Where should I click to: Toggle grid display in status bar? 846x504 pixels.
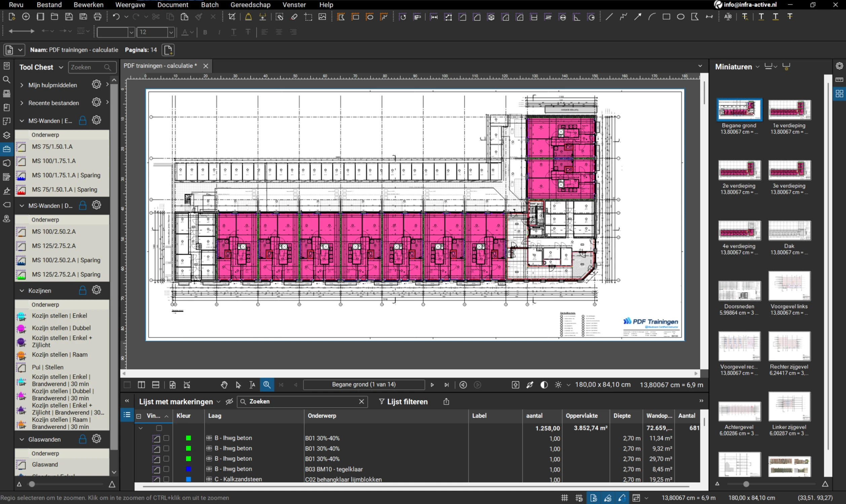tap(565, 498)
